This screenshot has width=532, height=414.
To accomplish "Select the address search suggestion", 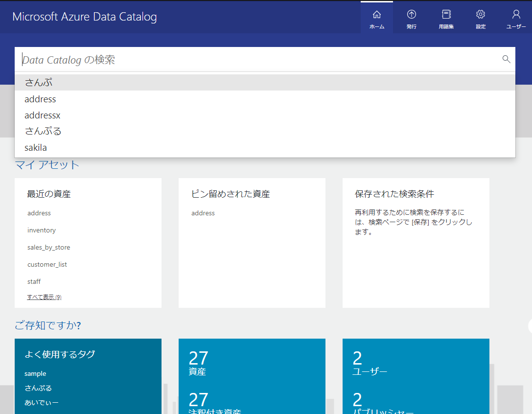I will coord(265,99).
